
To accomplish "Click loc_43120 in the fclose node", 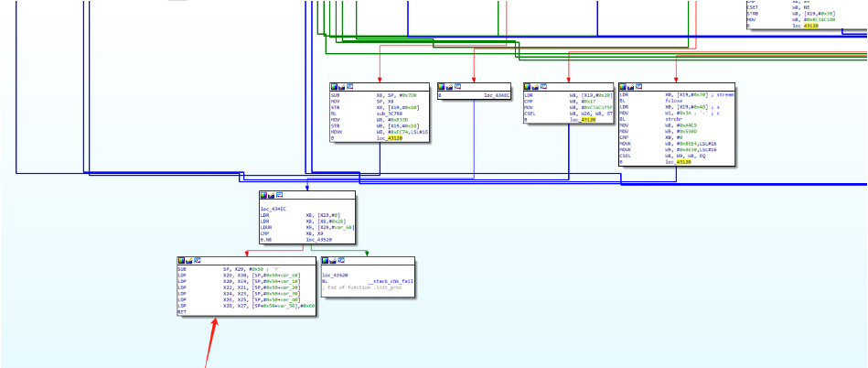I will click(678, 162).
